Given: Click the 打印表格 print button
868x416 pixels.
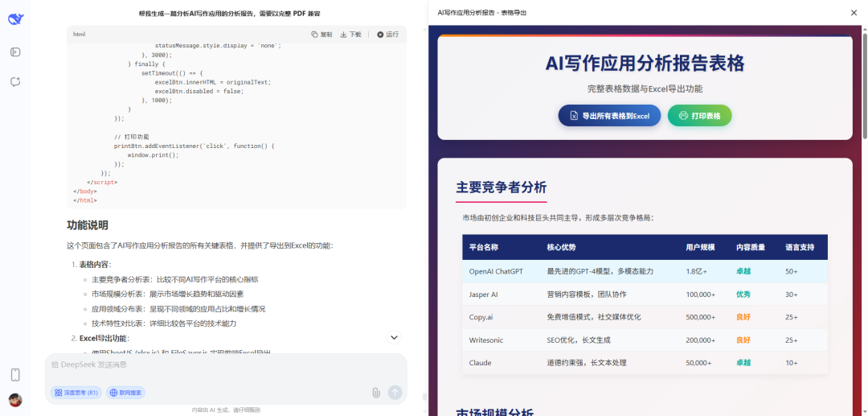Looking at the screenshot, I should click(700, 116).
